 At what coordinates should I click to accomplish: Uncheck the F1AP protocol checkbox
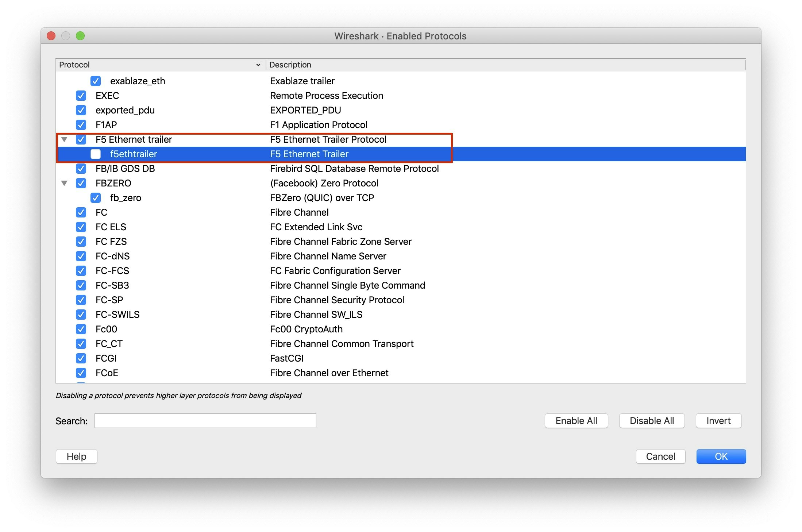(x=81, y=125)
